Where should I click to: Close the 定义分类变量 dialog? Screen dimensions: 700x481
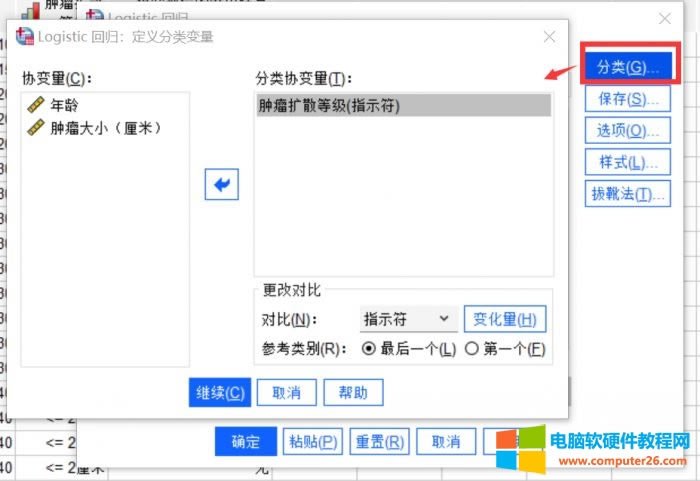tap(550, 37)
